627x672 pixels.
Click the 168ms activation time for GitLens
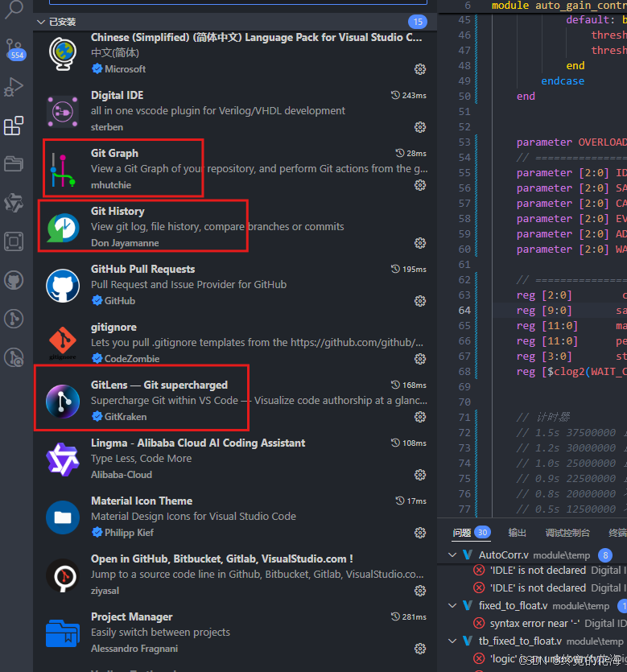coord(409,385)
